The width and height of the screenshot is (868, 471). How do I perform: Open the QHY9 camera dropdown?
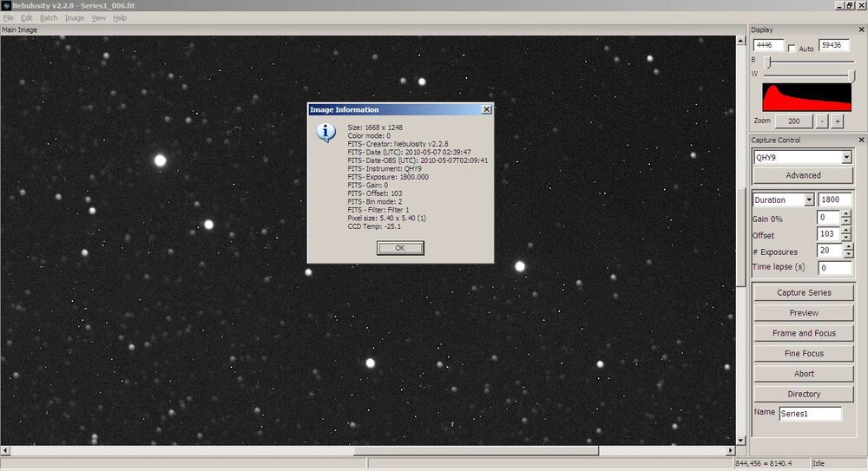click(x=846, y=157)
